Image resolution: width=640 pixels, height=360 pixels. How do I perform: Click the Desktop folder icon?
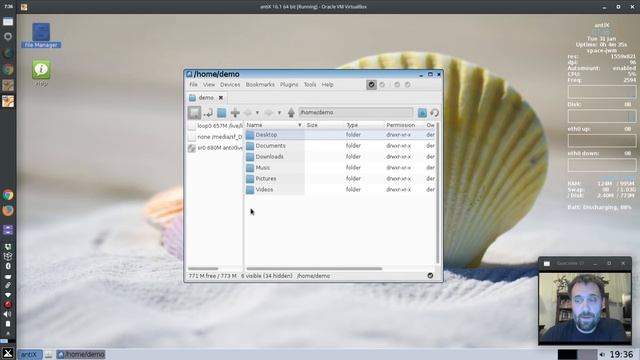(250, 135)
